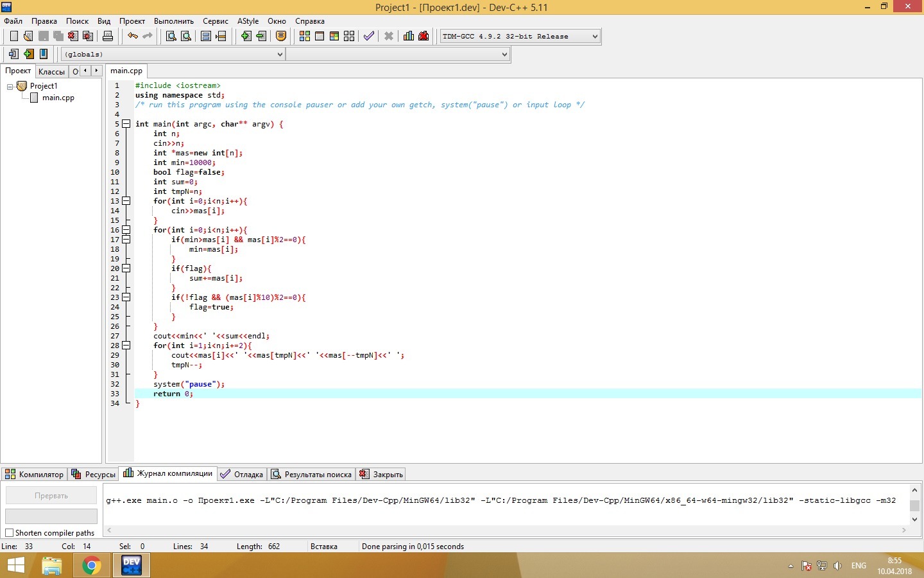
Task: Click the Print icon in toolbar
Action: (x=108, y=36)
